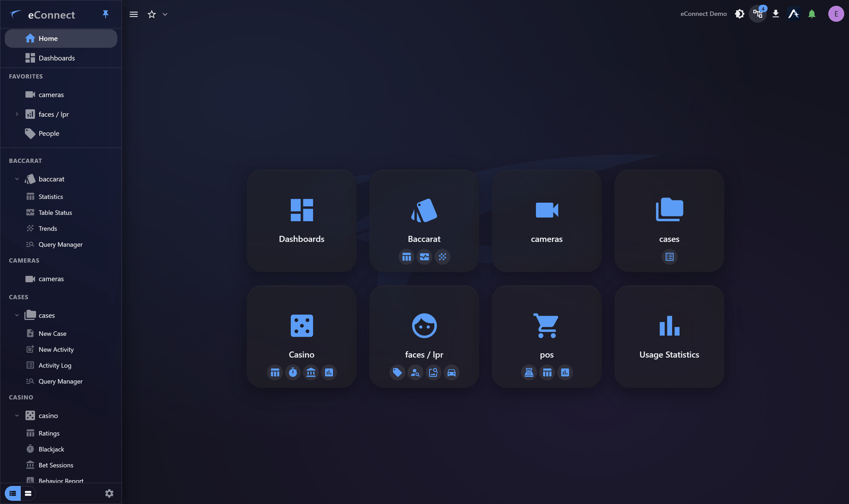Open the cameras tile

coord(547,221)
